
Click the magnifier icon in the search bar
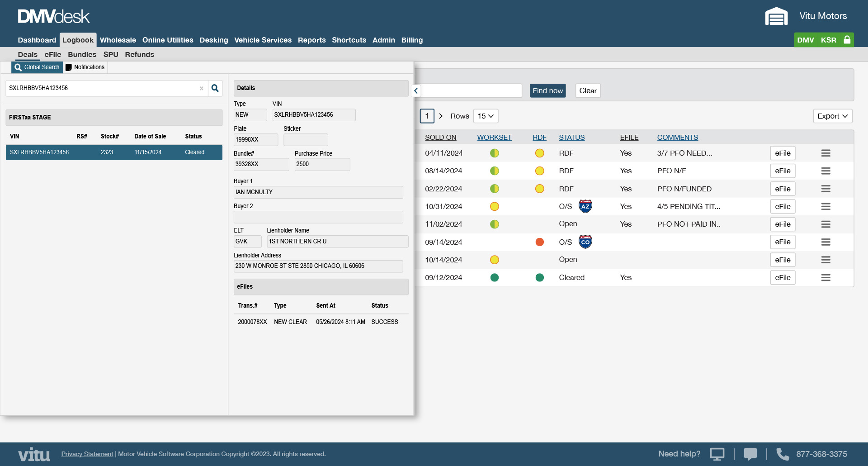[x=215, y=88]
